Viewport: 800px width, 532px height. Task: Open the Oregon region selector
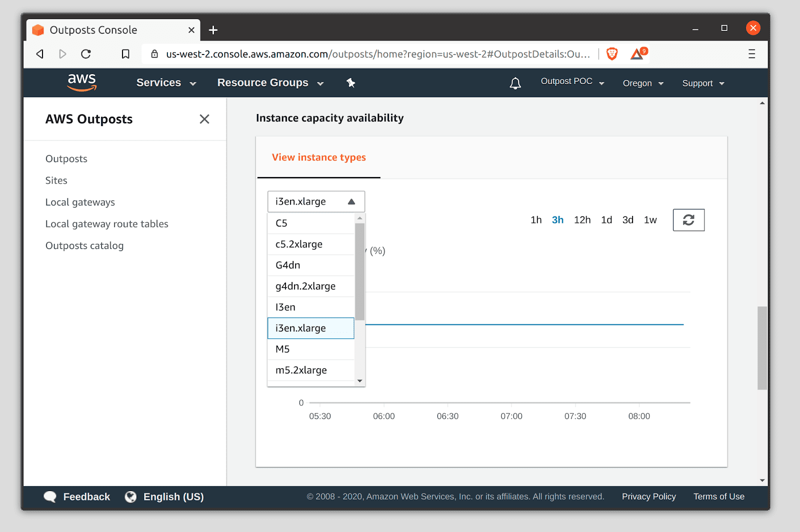(643, 83)
